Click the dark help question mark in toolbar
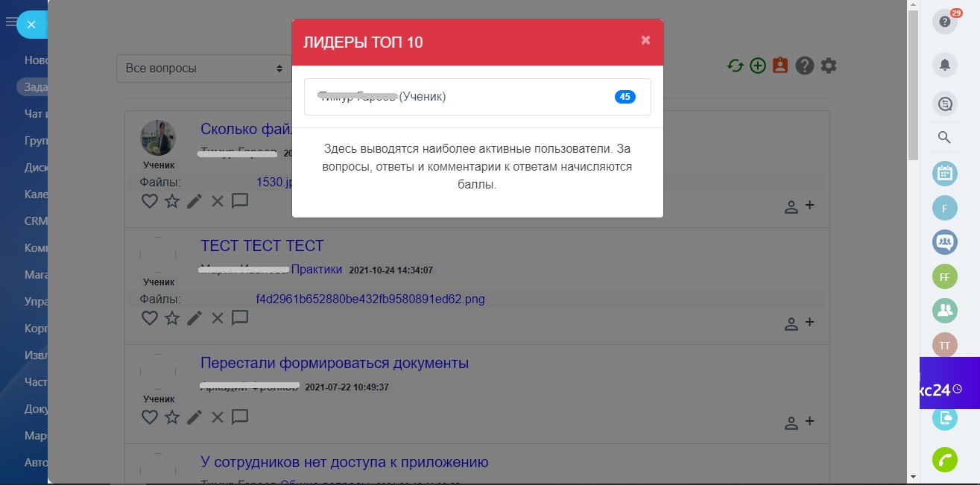Viewport: 980px width, 485px height. click(x=804, y=66)
